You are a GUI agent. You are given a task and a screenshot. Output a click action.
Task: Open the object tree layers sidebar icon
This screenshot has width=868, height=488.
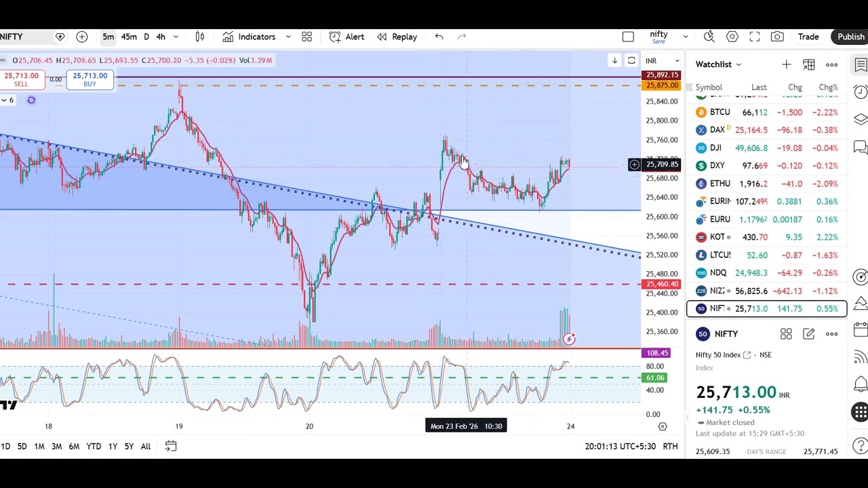pyautogui.click(x=861, y=119)
